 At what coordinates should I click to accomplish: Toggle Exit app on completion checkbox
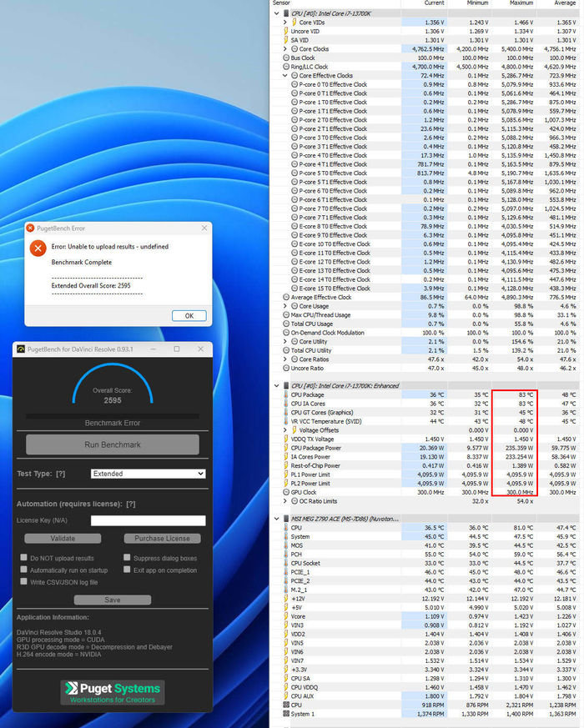(x=127, y=570)
